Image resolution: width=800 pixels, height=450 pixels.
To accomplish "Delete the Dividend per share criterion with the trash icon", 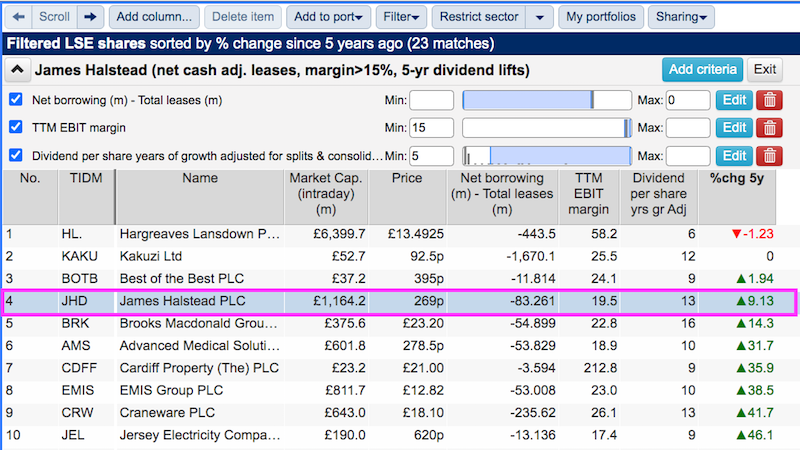I will click(x=769, y=156).
